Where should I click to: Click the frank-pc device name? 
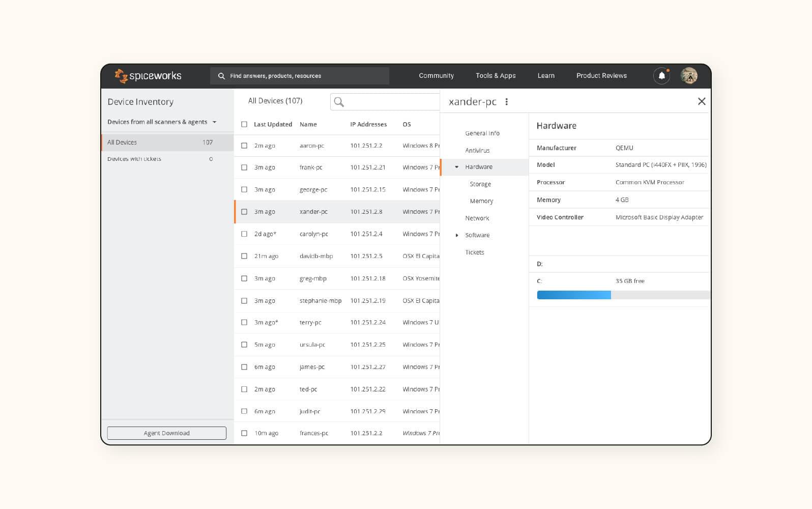point(311,167)
